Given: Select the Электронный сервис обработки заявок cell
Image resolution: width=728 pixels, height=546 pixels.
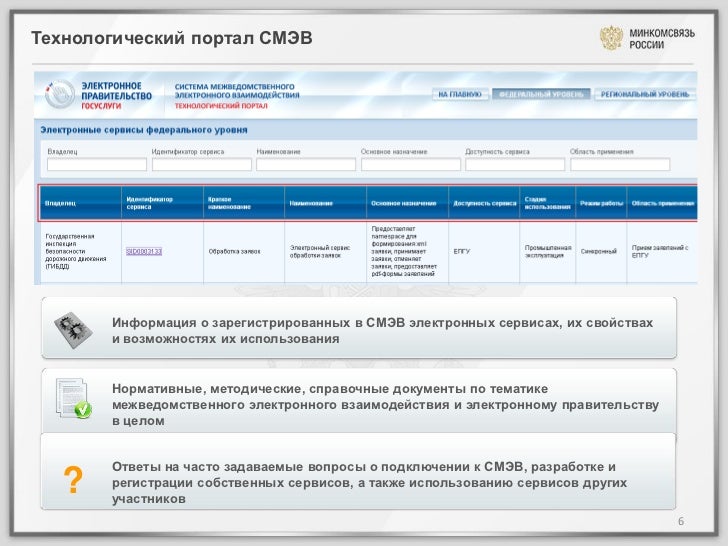Looking at the screenshot, I should click(x=325, y=251).
